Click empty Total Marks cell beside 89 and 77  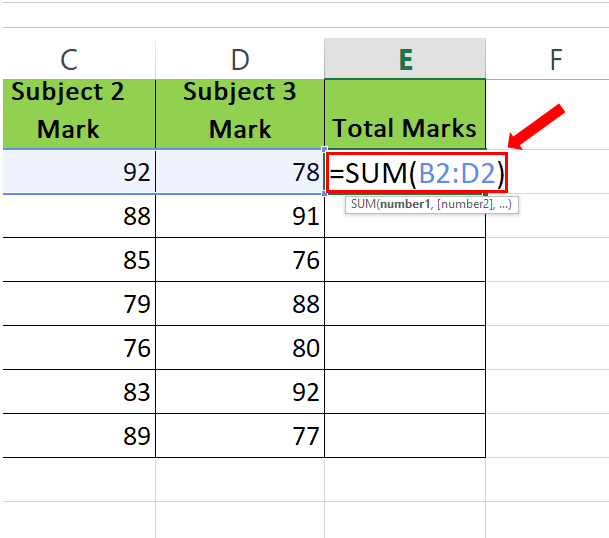point(405,435)
